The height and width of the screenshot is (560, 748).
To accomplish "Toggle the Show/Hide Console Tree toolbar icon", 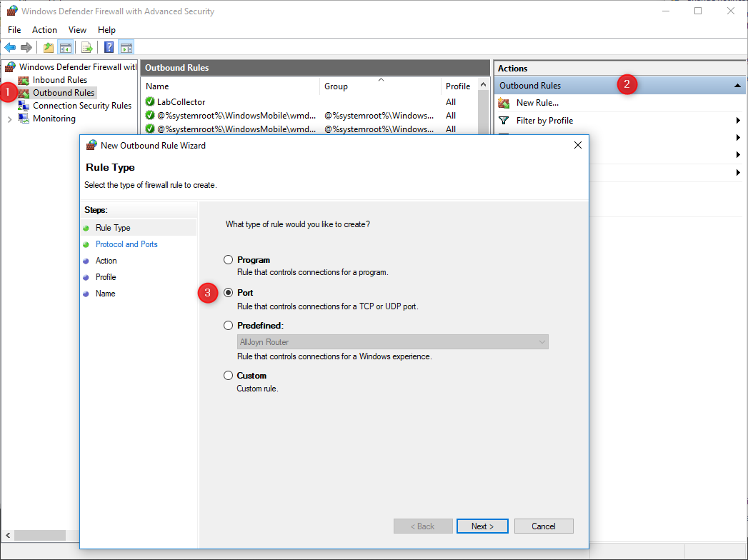I will click(x=65, y=47).
